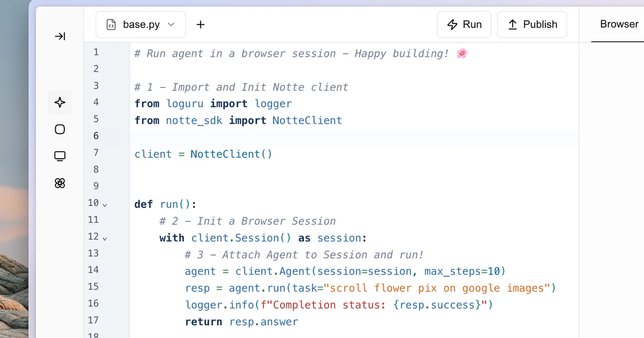
Task: Click '# 2 - Init a Browser Session' comment
Action: tap(247, 221)
